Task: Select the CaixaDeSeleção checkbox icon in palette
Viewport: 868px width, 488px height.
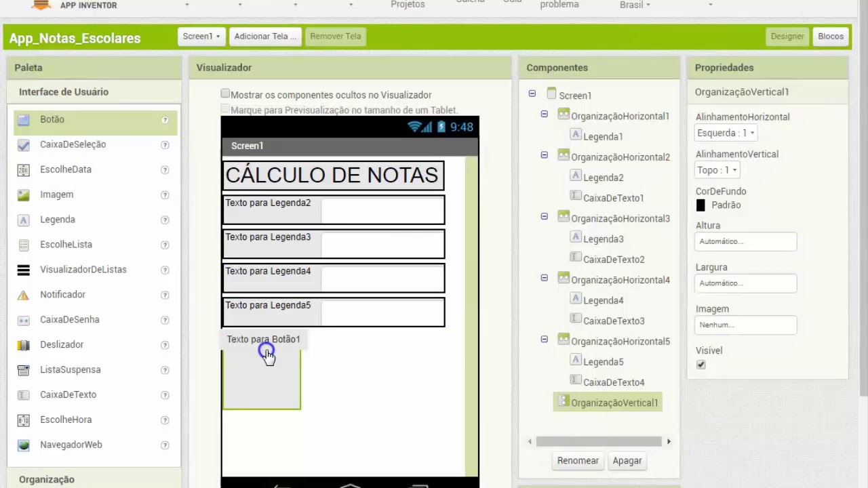Action: point(24,145)
